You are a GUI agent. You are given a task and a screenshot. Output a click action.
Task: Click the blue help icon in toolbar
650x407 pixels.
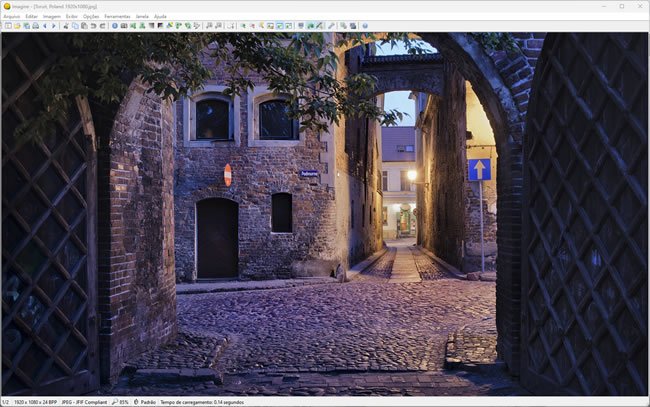coord(365,25)
